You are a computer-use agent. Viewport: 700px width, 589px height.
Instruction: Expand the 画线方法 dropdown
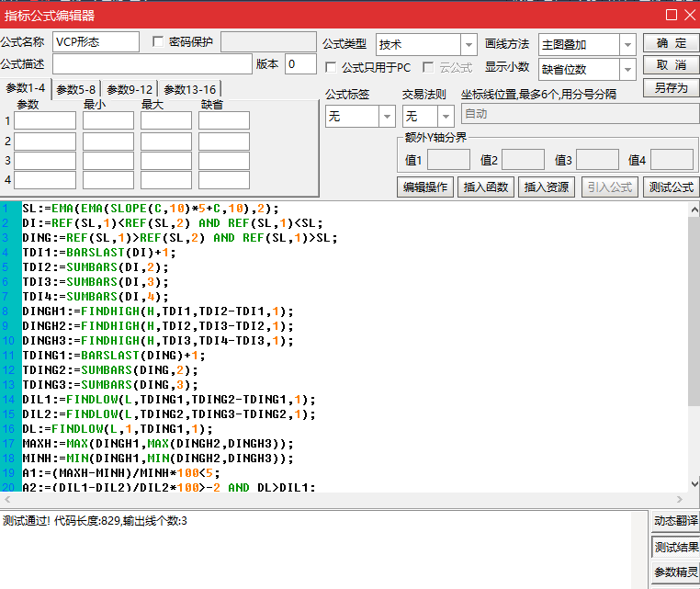[627, 45]
